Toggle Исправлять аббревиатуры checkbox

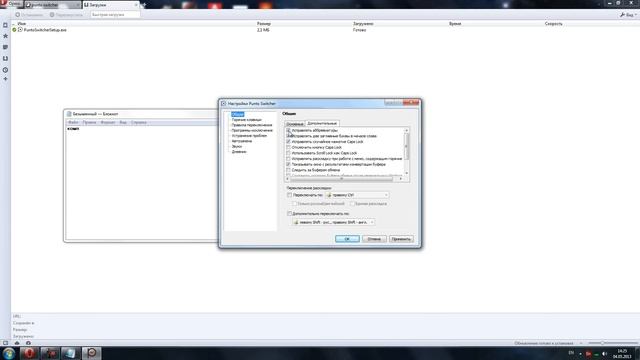(x=289, y=130)
